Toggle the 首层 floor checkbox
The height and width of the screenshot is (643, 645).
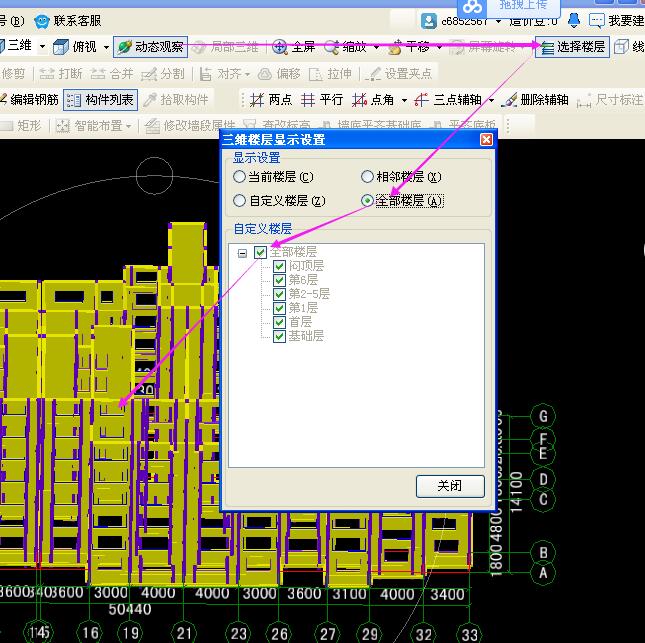(279, 322)
